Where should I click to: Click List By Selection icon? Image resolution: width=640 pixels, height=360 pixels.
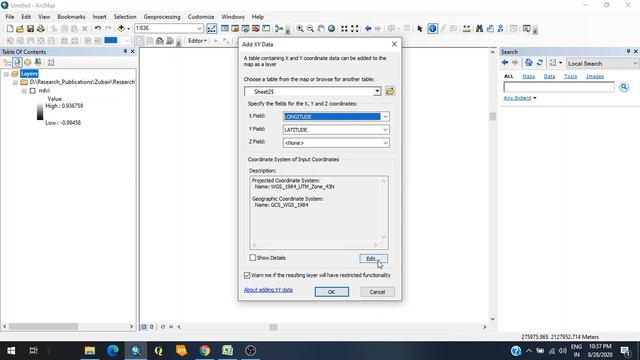[x=38, y=62]
